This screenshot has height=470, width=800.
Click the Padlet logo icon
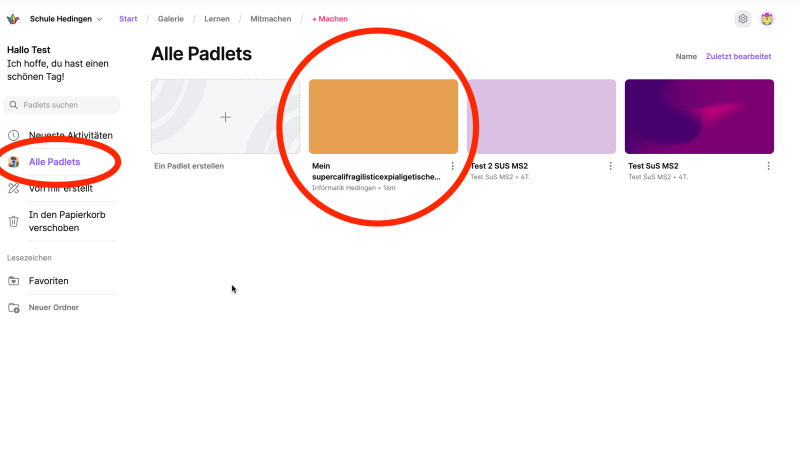(13, 19)
